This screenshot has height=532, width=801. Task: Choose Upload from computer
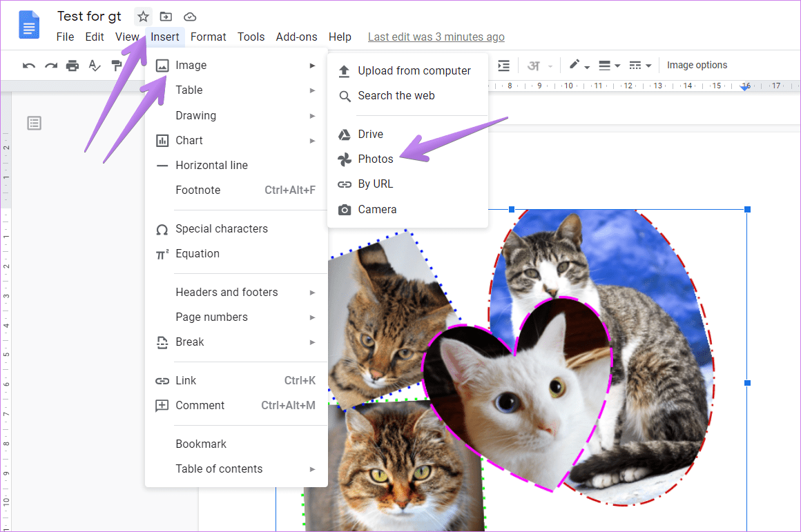point(414,70)
